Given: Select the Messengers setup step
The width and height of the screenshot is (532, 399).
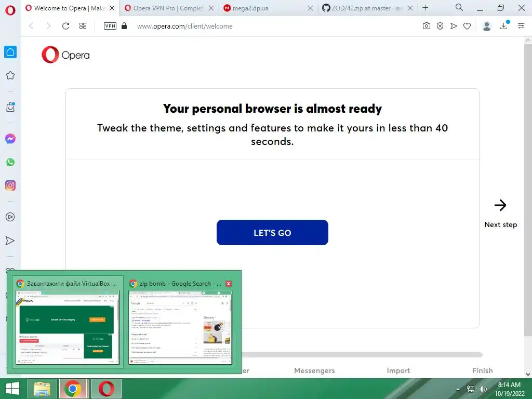Looking at the screenshot, I should (314, 370).
